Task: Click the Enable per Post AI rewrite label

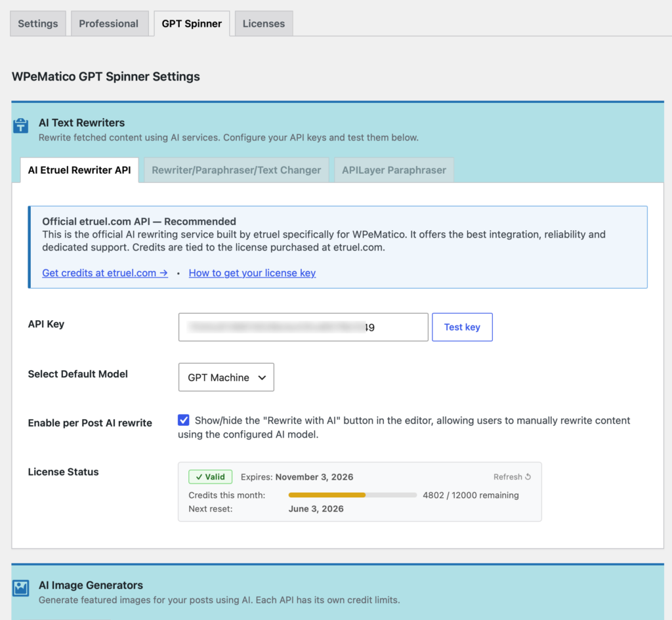Action: click(x=90, y=423)
